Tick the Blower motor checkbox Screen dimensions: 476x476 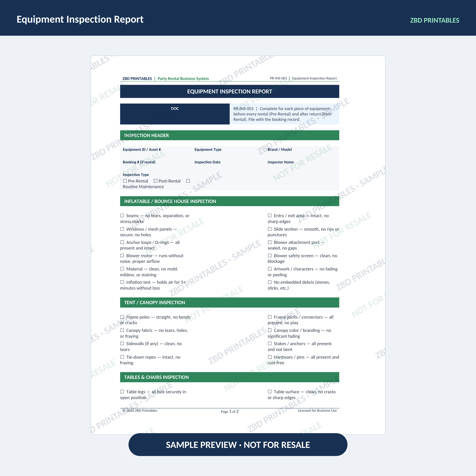[122, 255]
